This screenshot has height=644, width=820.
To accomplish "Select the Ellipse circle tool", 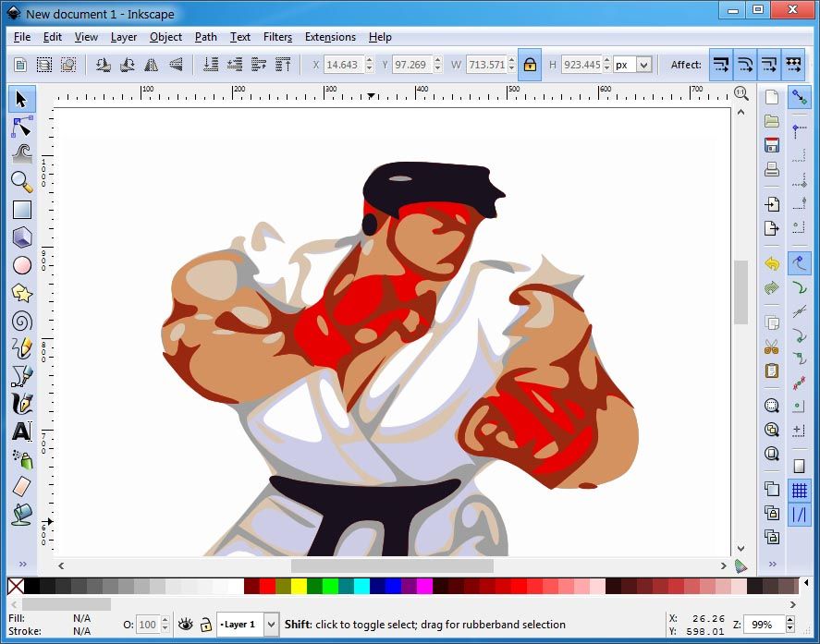I will point(21,265).
